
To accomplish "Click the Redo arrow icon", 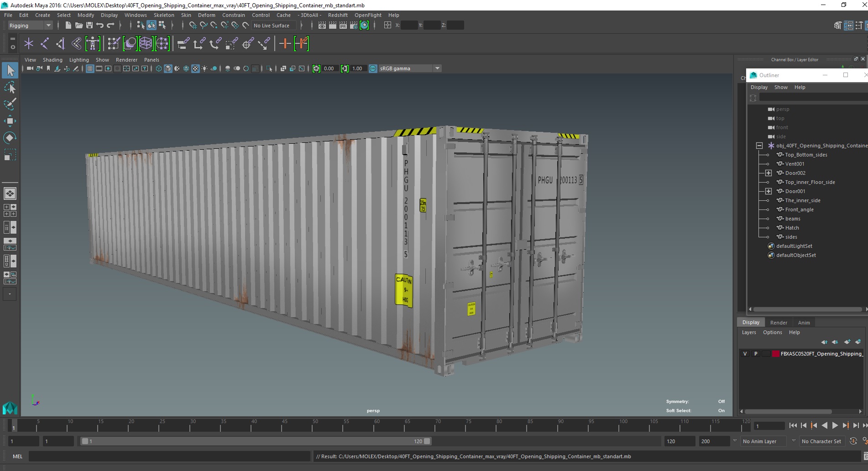I will tap(110, 26).
